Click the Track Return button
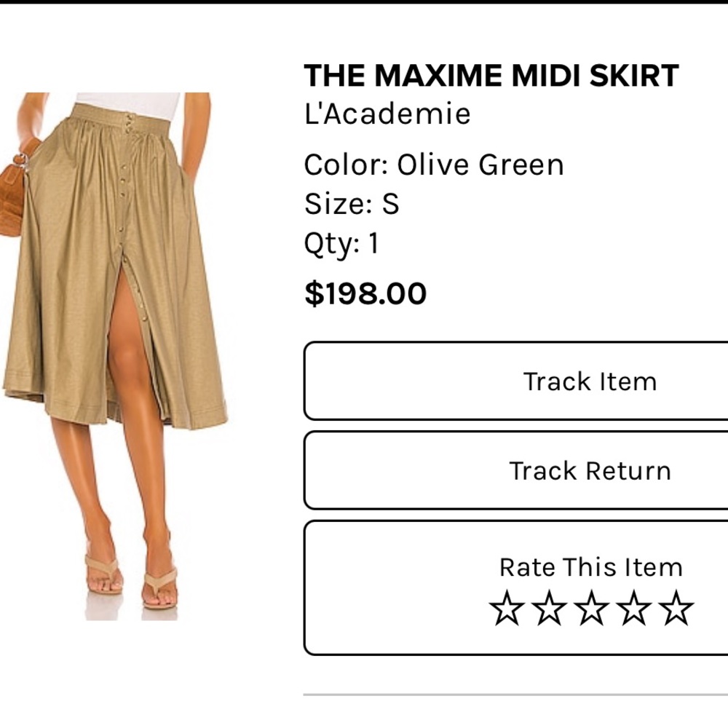This screenshot has height=728, width=728. coord(590,470)
